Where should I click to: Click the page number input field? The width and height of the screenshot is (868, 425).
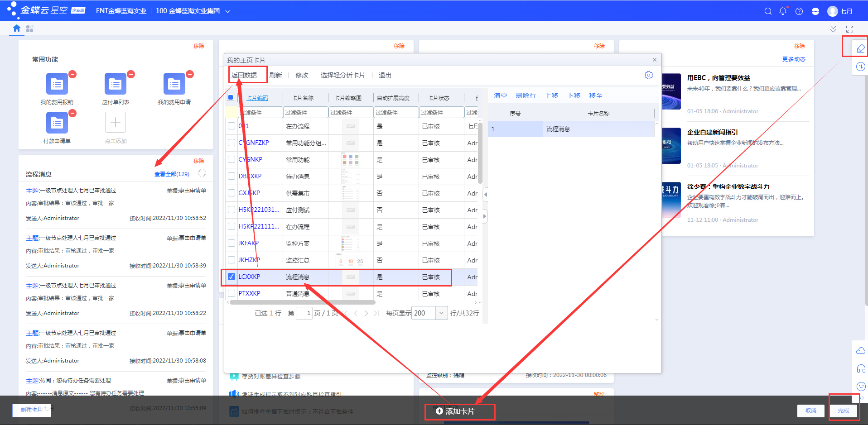click(304, 313)
